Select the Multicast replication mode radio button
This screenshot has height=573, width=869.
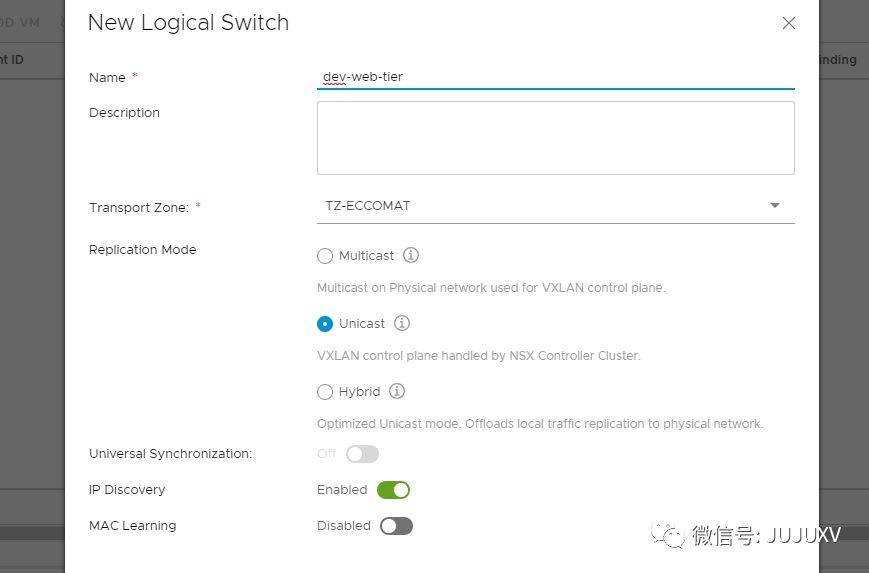(x=325, y=256)
